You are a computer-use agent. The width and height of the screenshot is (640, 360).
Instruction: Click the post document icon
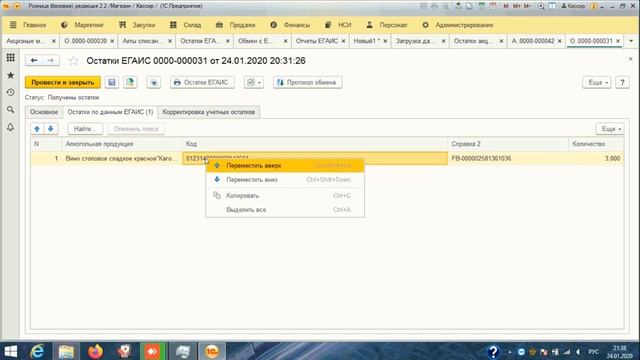click(130, 82)
